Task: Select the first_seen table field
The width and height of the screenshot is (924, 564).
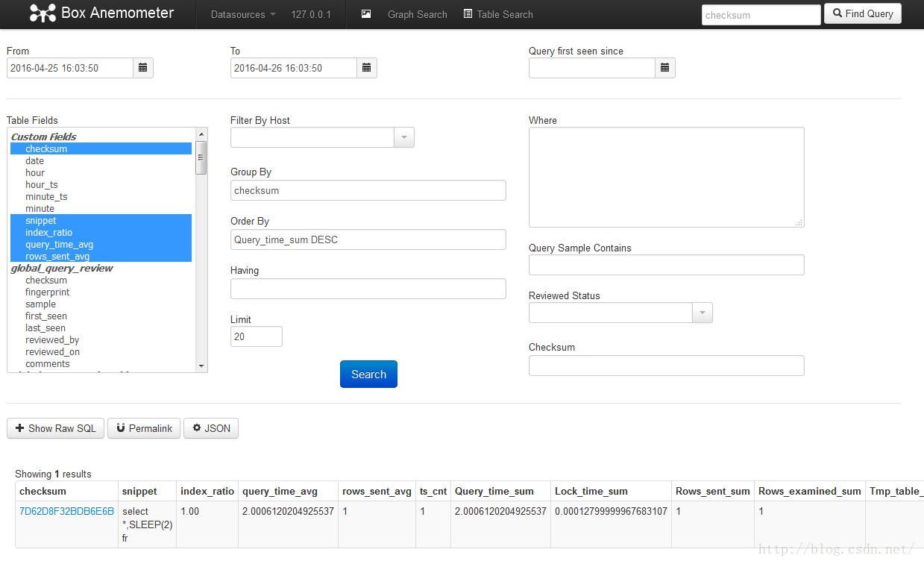Action: coord(101,316)
